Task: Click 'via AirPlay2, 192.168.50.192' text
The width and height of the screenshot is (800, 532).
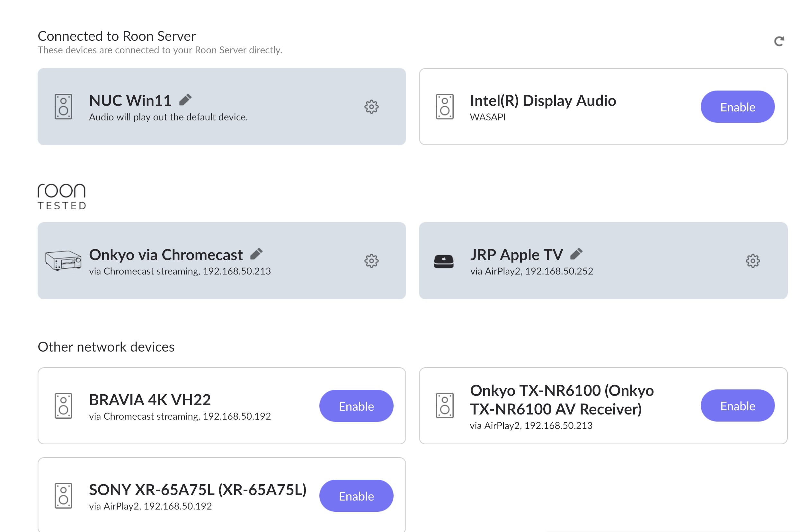Action: [x=150, y=506]
